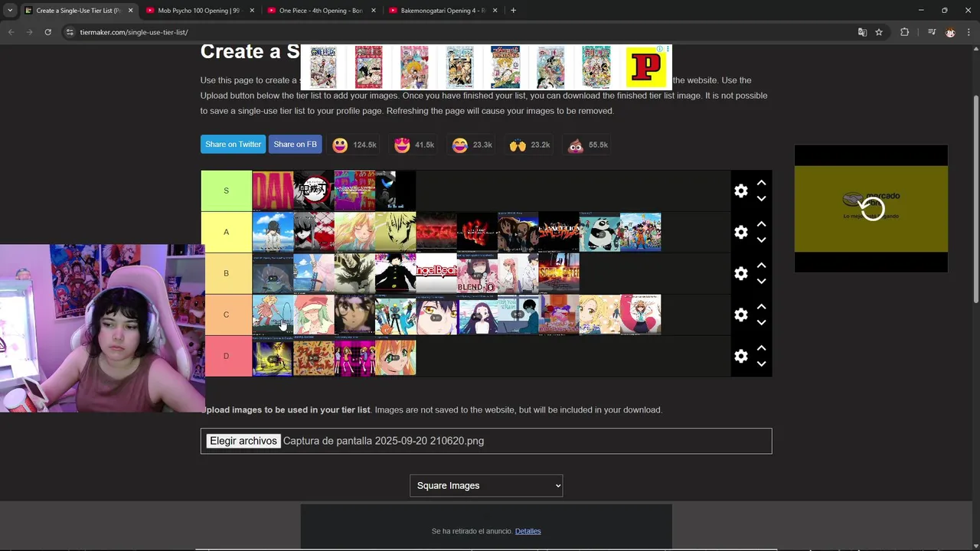The image size is (980, 551).
Task: Open the media controls icon in toolbar
Action: (931, 32)
